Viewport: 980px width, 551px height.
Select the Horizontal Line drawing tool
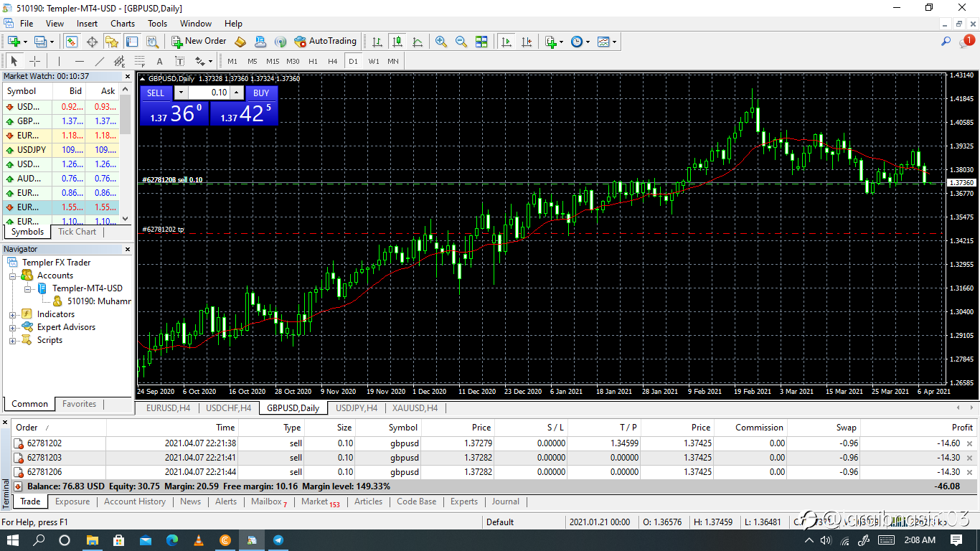[80, 61]
